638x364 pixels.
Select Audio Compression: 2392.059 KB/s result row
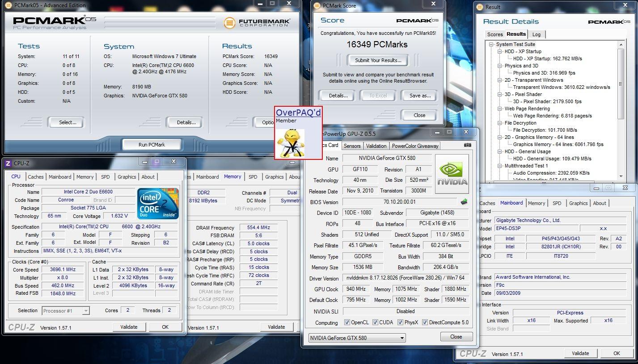pos(551,173)
